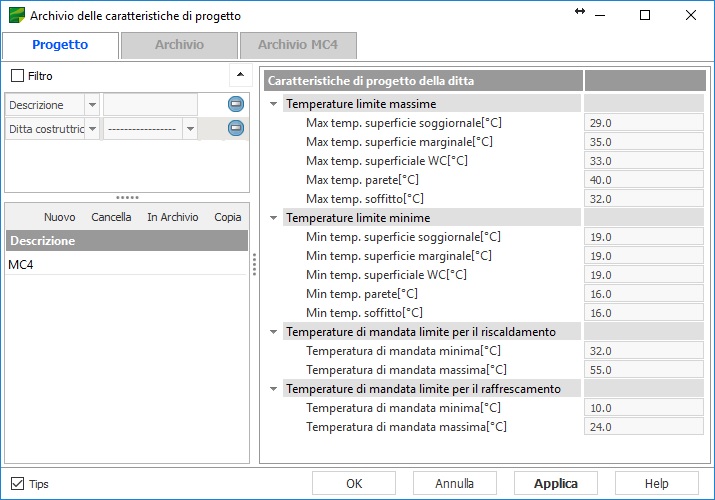The width and height of the screenshot is (715, 500).
Task: Edit raffrescamento mandata massima value 24.0
Action: pyautogui.click(x=643, y=427)
